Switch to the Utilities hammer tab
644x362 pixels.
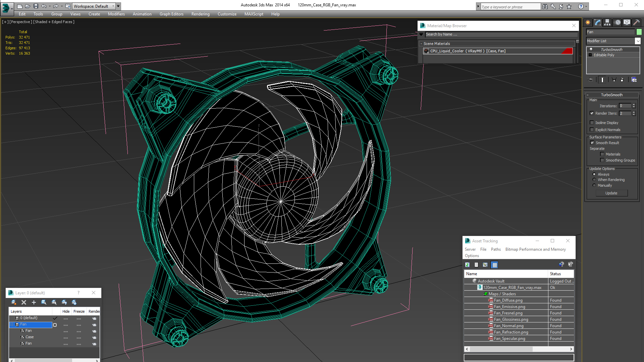(x=636, y=22)
